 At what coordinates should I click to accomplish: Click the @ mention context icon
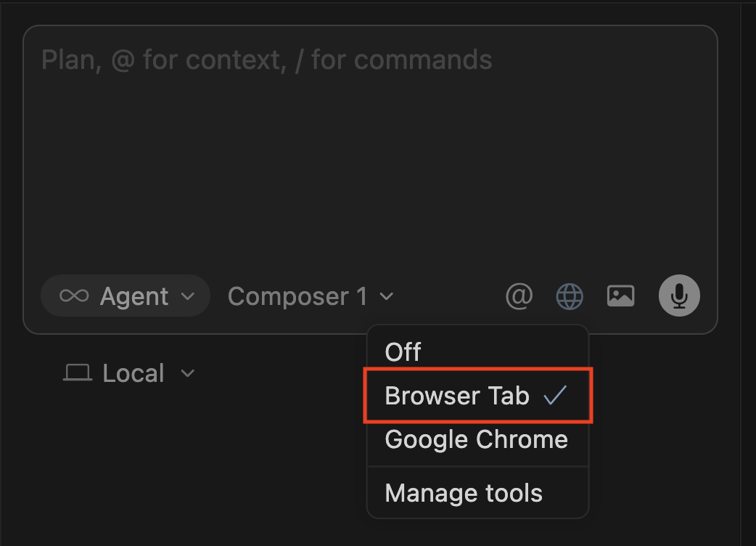click(x=519, y=296)
